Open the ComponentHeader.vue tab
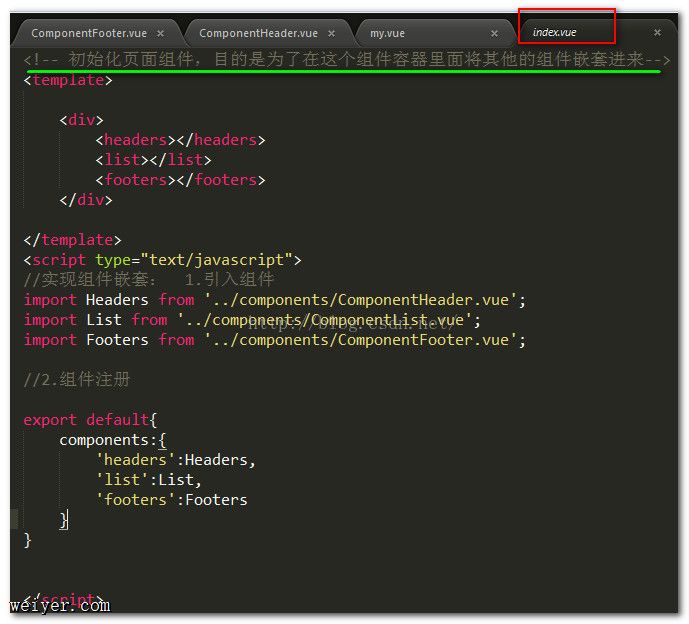This screenshot has width=689, height=624. (x=258, y=33)
